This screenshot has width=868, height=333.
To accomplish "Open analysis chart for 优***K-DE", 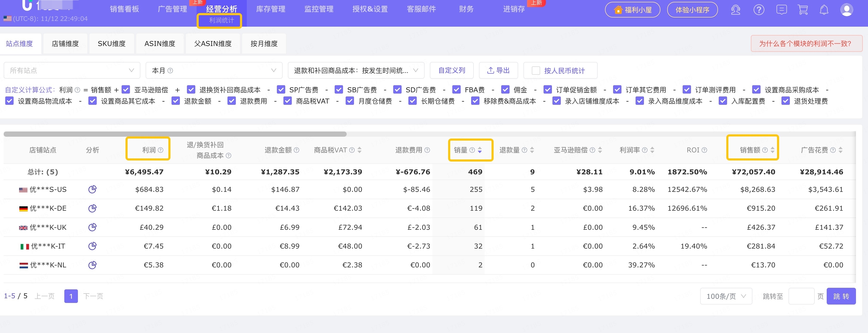I will pyautogui.click(x=92, y=208).
